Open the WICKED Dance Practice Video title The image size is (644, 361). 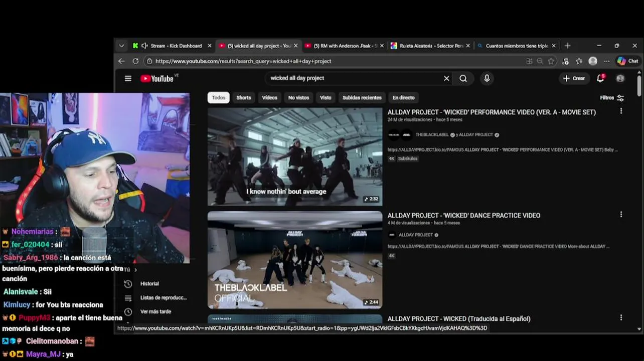pyautogui.click(x=463, y=216)
